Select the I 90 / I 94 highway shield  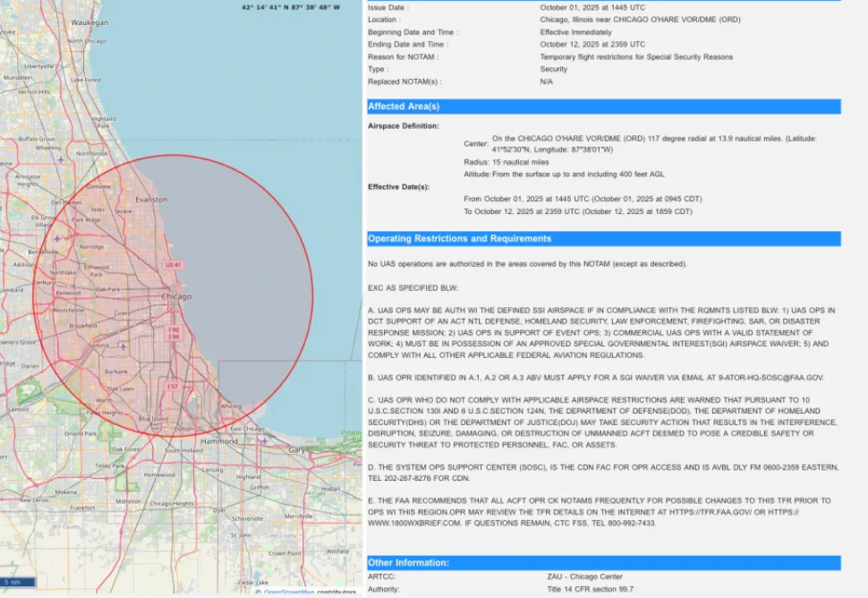(174, 333)
